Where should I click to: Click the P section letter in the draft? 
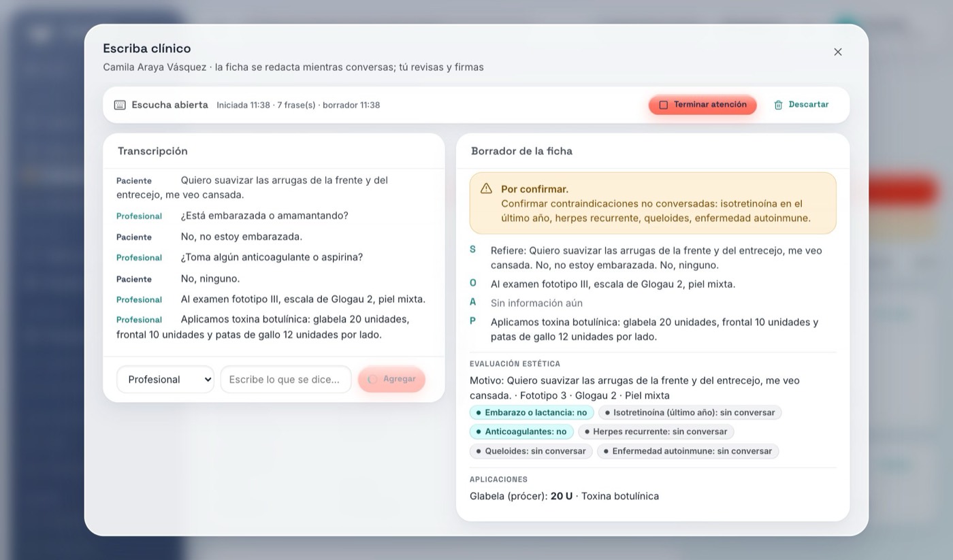pos(473,321)
